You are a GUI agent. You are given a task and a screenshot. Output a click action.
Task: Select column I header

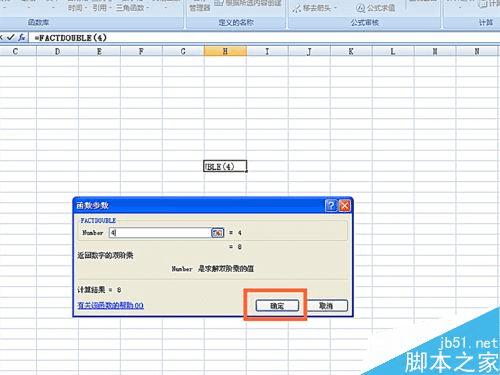[267, 51]
